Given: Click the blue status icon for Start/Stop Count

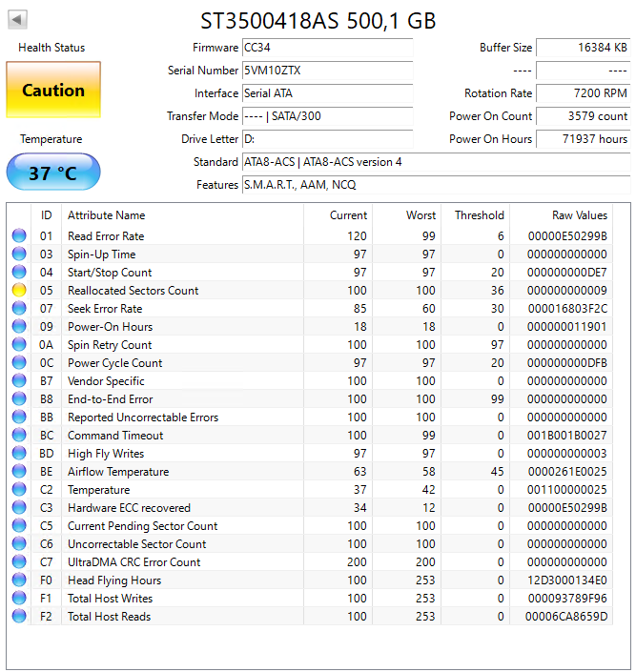Looking at the screenshot, I should point(19,273).
